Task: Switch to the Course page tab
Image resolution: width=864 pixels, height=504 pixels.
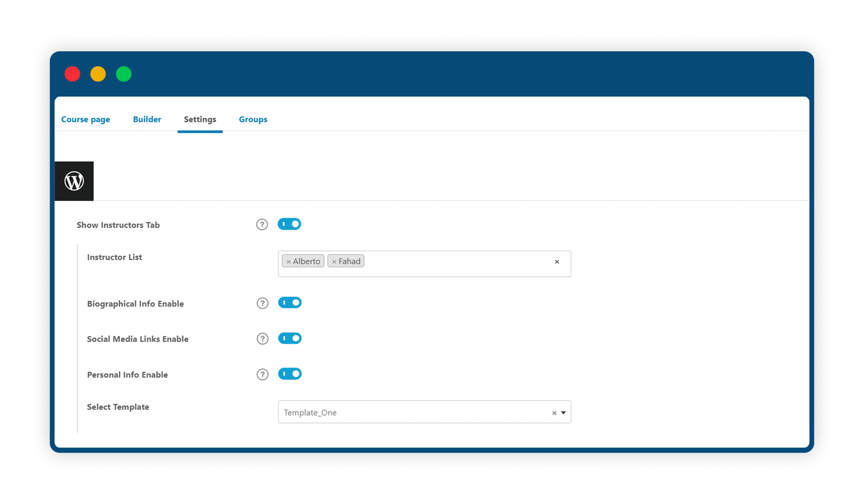Action: [85, 119]
